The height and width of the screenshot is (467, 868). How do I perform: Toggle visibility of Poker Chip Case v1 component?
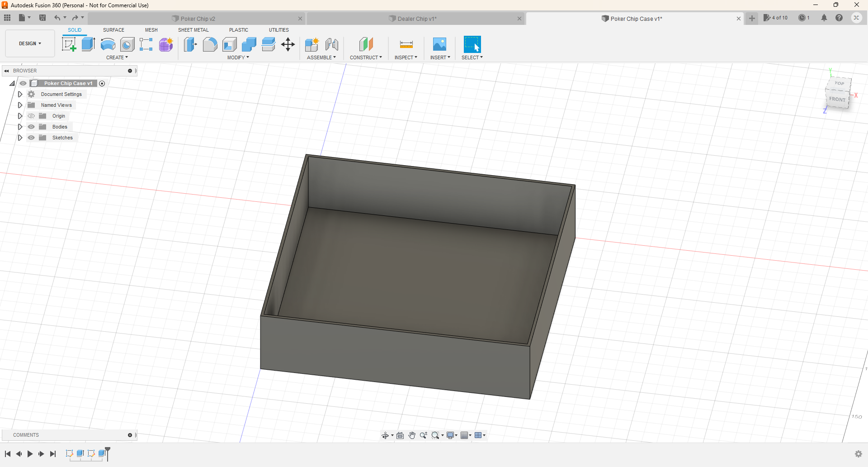click(x=23, y=83)
